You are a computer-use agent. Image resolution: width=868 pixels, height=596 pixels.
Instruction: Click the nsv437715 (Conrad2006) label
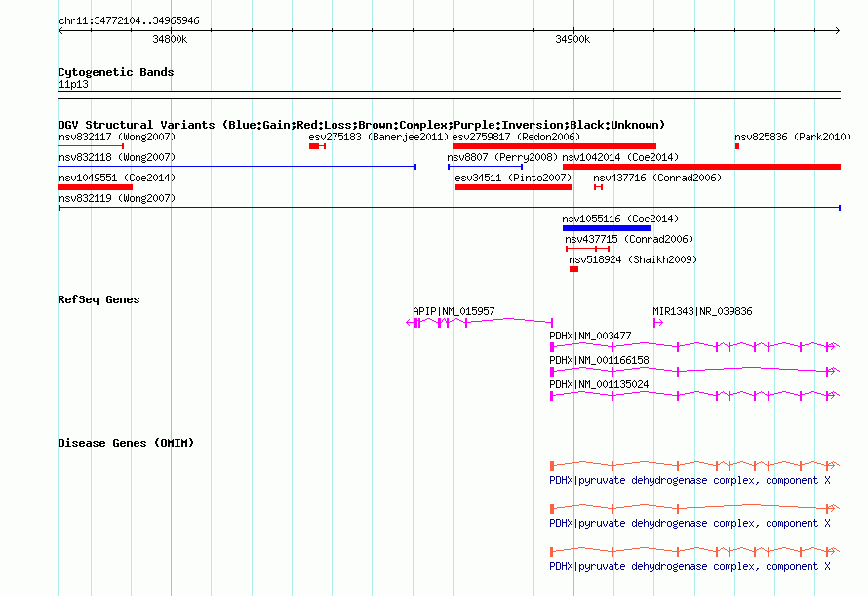tap(629, 239)
